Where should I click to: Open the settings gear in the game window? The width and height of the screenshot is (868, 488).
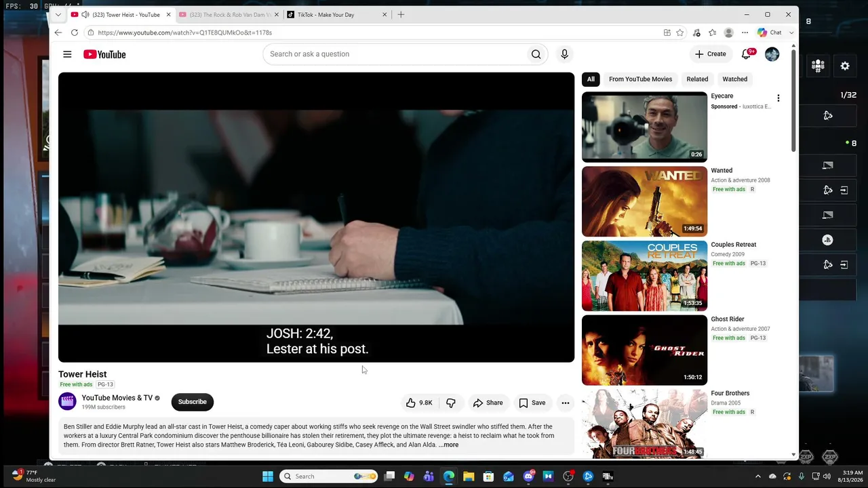coord(845,66)
